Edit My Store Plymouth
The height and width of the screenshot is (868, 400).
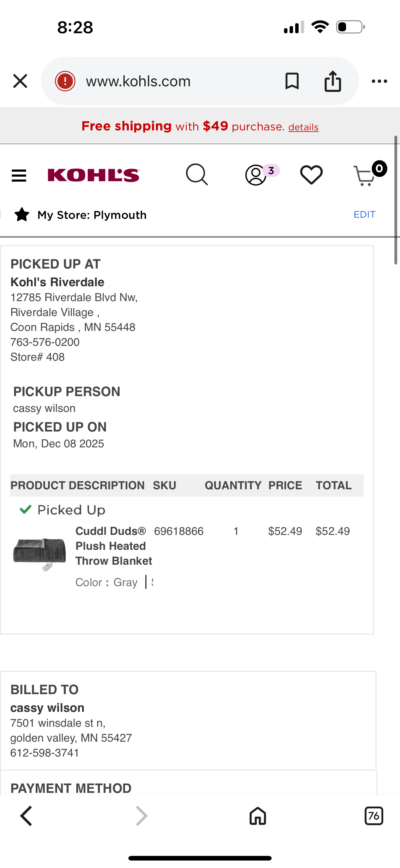click(364, 214)
